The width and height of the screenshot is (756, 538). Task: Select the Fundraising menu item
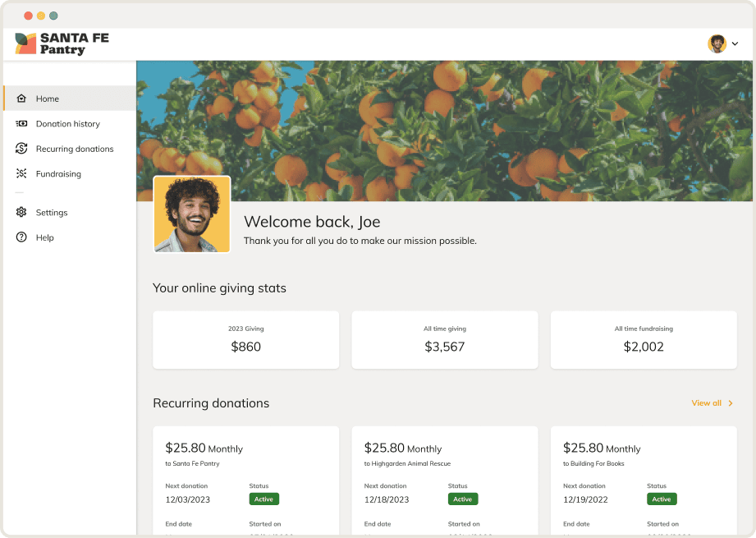pos(58,174)
